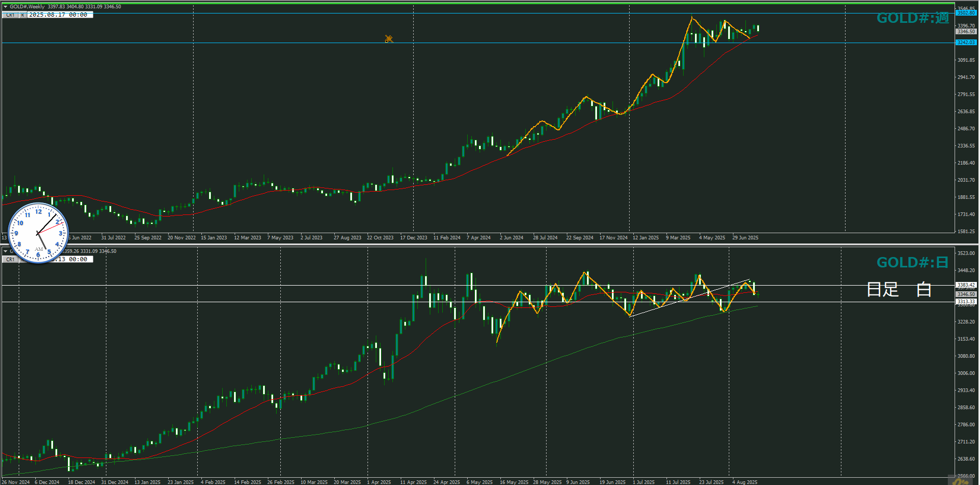This screenshot has height=485, width=980.
Task: Click the 31 Dec 2024 daily date label
Action: (x=115, y=482)
